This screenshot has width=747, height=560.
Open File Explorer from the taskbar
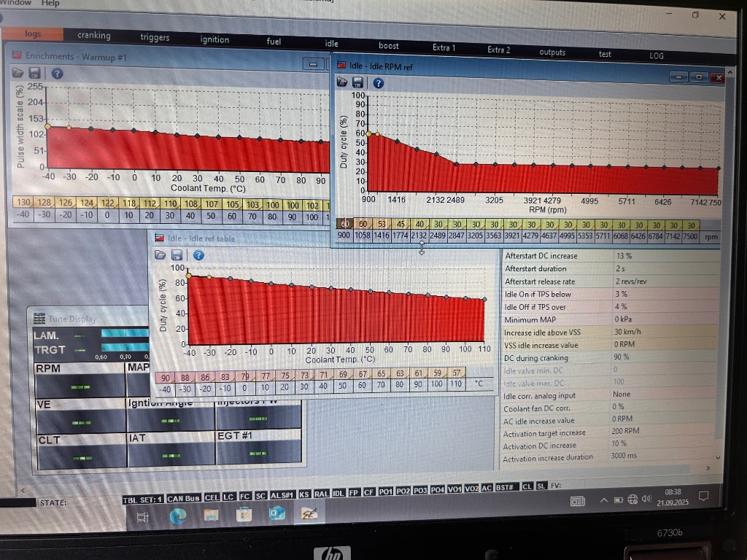coord(211,516)
